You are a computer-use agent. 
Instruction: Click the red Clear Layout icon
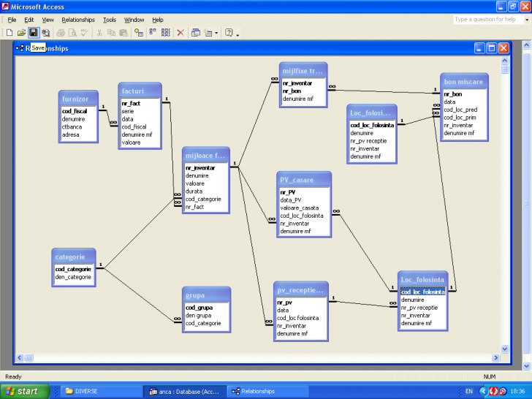click(180, 33)
